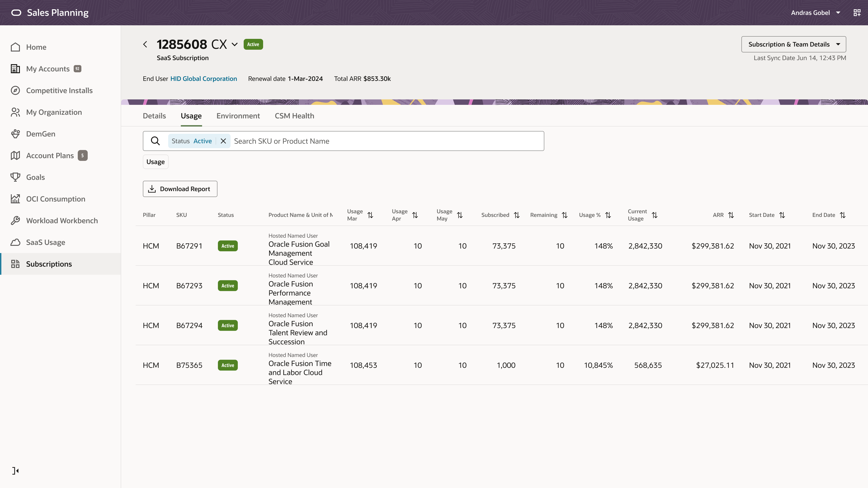The width and height of the screenshot is (868, 488).
Task: Click the SaaS Usage cloud icon
Action: (x=15, y=242)
